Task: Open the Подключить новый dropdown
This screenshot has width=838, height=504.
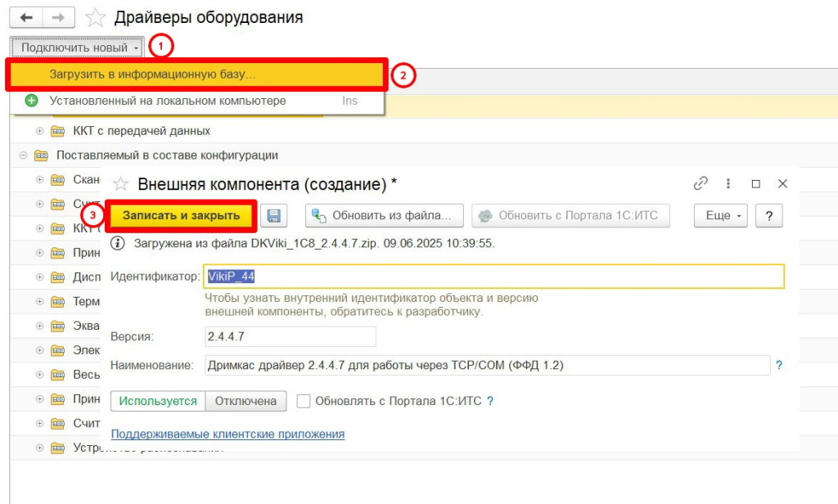Action: (79, 47)
